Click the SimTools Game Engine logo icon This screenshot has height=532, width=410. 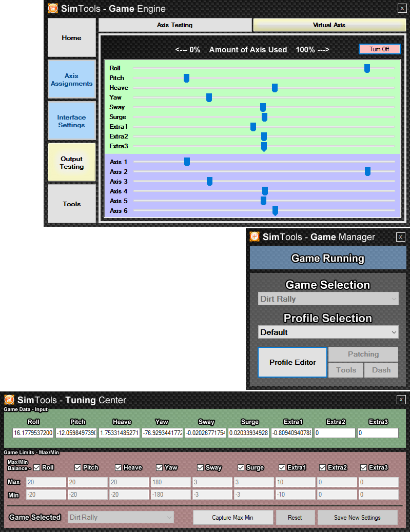click(x=52, y=8)
